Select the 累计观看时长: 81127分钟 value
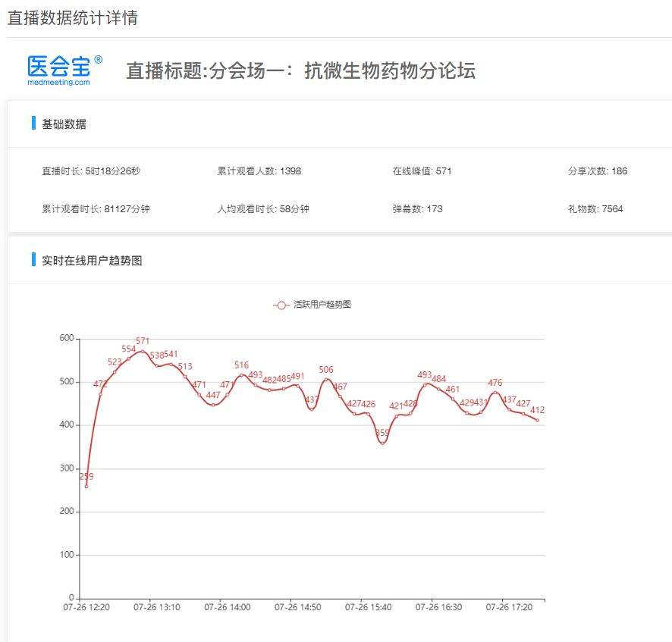The width and height of the screenshot is (672, 642). pos(96,209)
